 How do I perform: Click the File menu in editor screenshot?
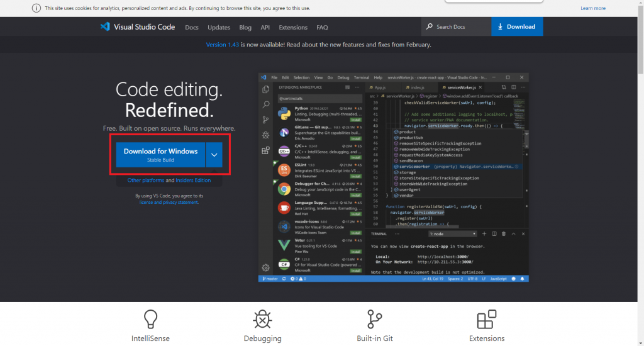coord(274,77)
